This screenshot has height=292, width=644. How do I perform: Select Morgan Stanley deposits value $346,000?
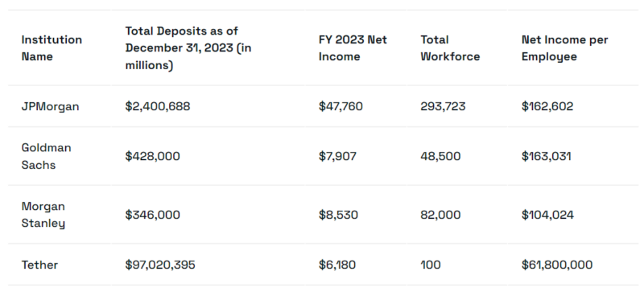pyautogui.click(x=152, y=215)
